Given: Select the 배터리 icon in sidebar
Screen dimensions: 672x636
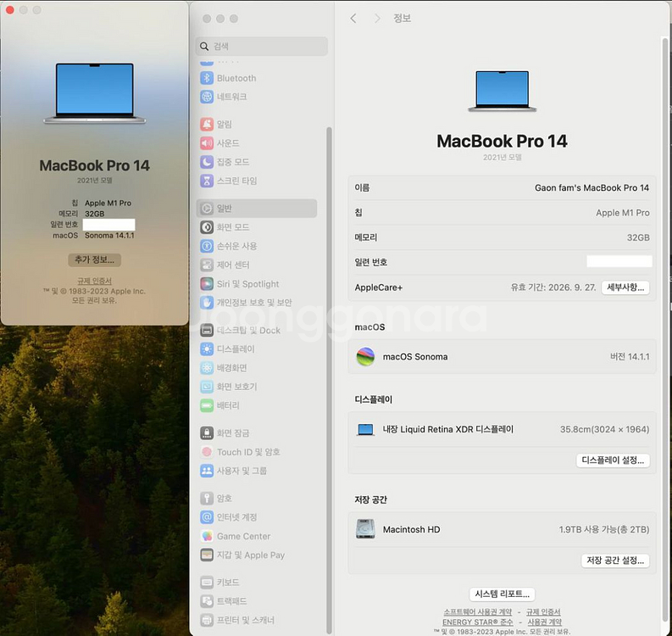Looking at the screenshot, I should (x=207, y=405).
